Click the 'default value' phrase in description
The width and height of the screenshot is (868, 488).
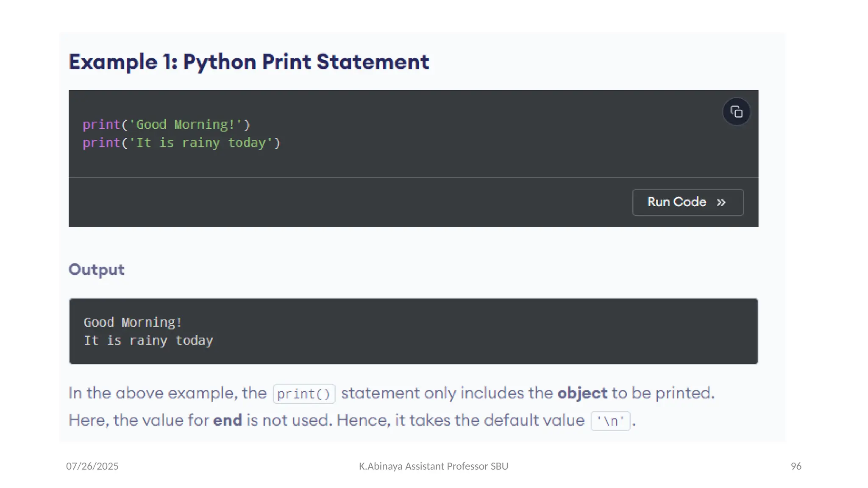534,420
